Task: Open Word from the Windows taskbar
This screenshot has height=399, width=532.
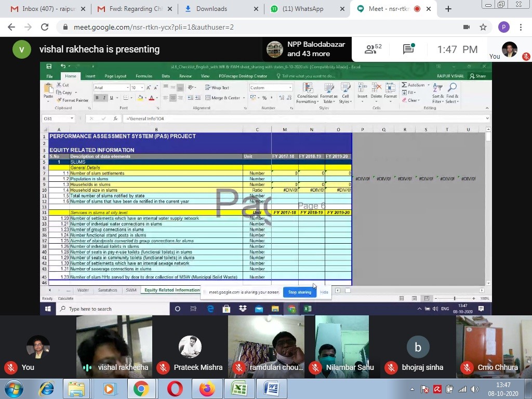Action: click(271, 389)
